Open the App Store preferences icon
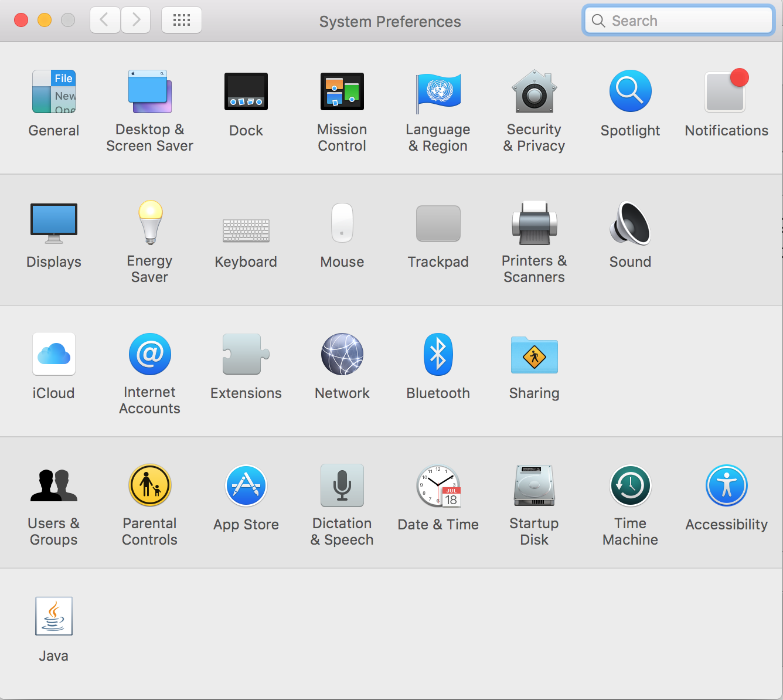 click(x=246, y=485)
